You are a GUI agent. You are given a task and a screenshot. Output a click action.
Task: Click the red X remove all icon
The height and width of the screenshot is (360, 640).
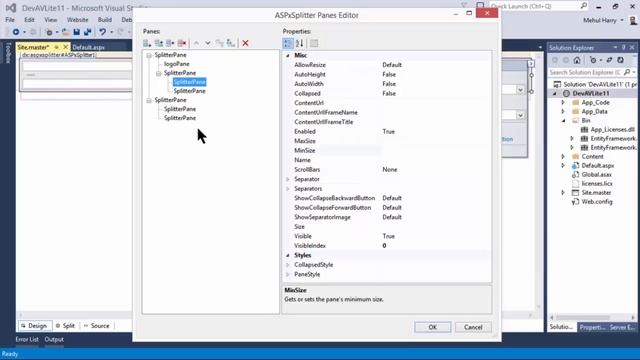click(245, 43)
